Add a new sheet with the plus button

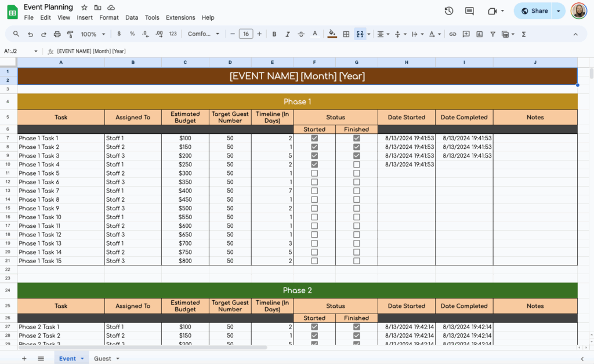[24, 358]
